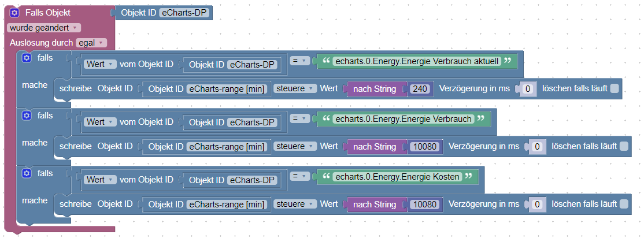644x238 pixels.
Task: Edit the 10080 value in second schreibe row
Action: point(425,147)
